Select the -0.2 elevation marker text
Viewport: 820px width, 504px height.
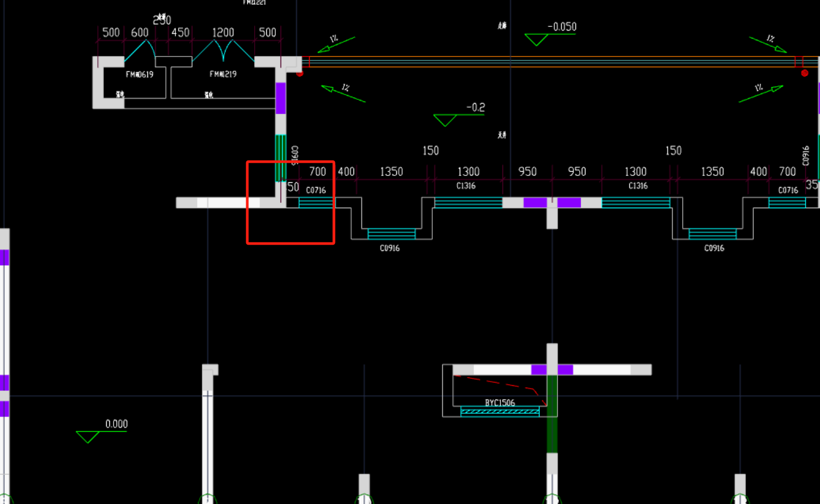pyautogui.click(x=476, y=107)
